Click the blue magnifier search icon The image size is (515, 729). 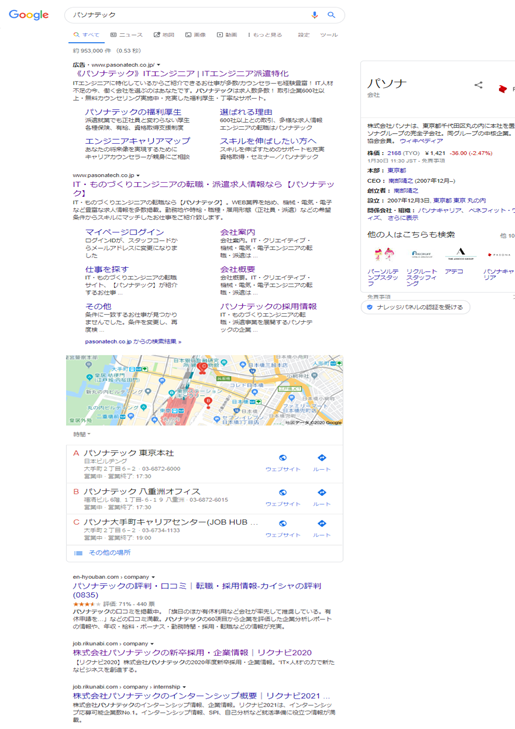(331, 15)
